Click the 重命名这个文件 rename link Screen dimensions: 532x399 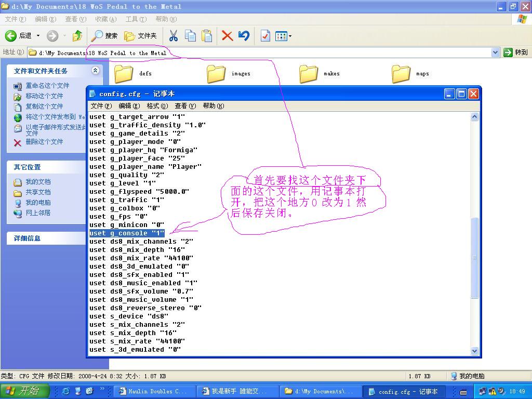(x=47, y=86)
